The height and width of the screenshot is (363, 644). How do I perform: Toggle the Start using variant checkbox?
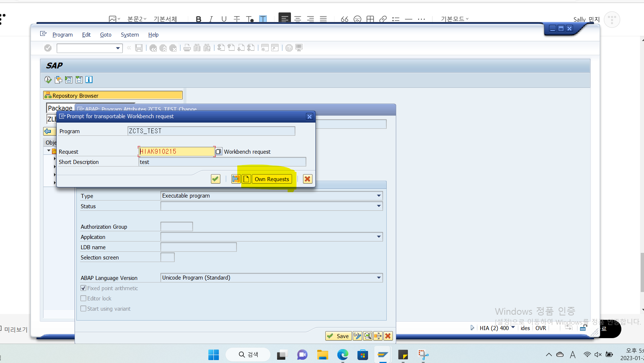coord(83,308)
